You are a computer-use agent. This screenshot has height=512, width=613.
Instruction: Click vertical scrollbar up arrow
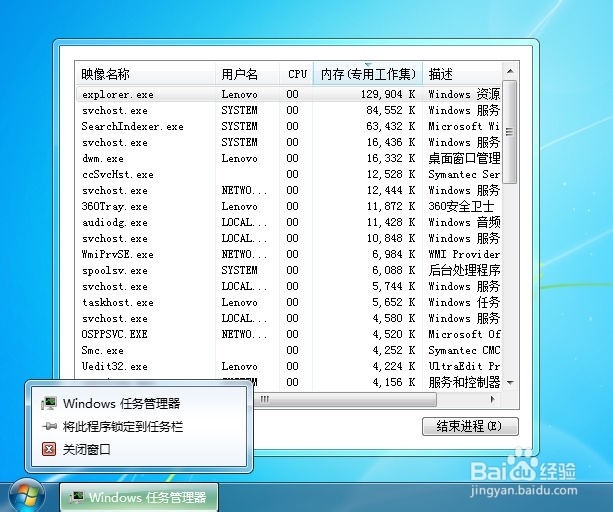pyautogui.click(x=510, y=71)
